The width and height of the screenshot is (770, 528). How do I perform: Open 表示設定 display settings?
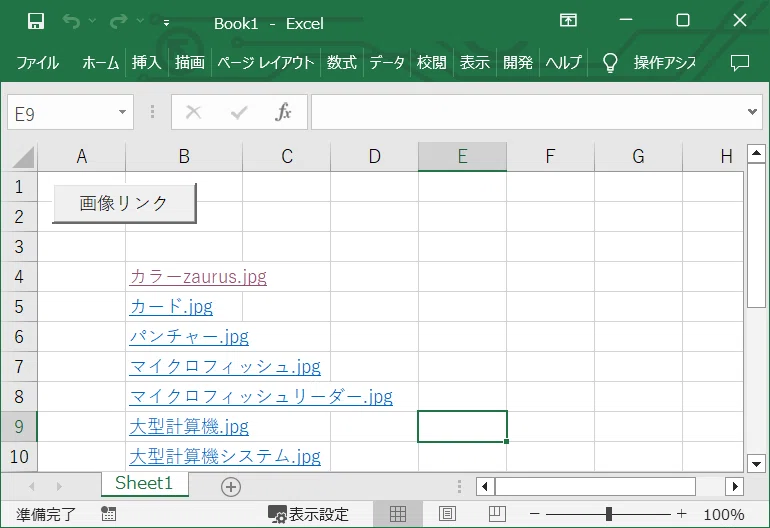click(x=308, y=514)
